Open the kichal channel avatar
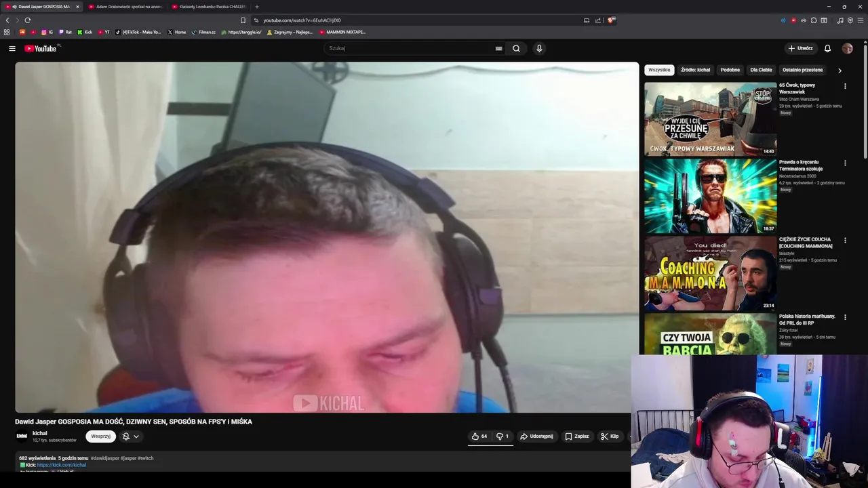The width and height of the screenshot is (868, 488). point(22,436)
